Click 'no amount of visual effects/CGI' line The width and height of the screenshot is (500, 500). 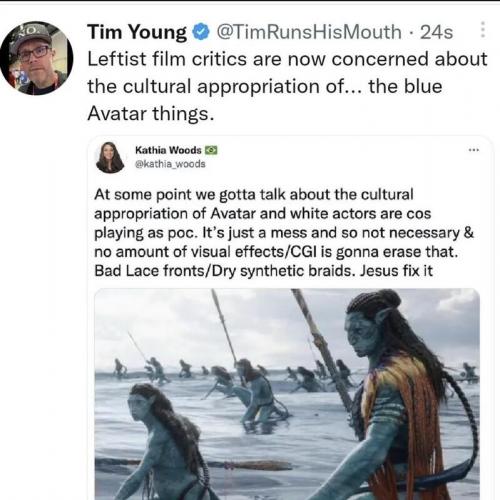276,252
